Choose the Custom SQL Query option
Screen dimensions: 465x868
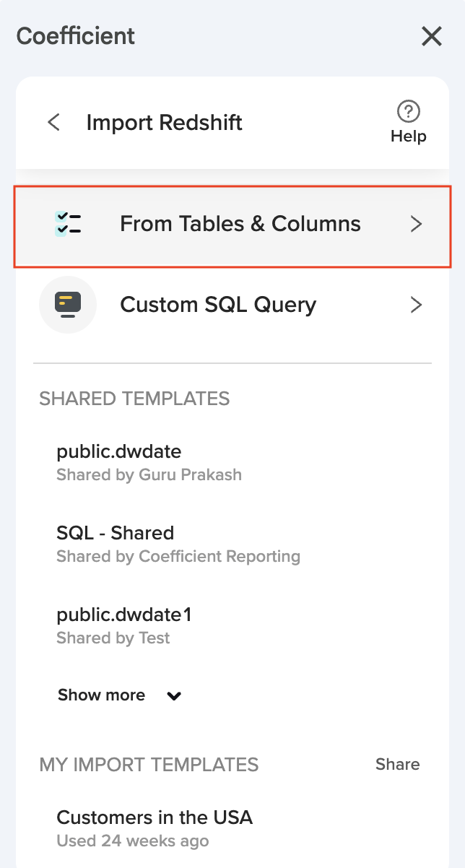click(218, 305)
